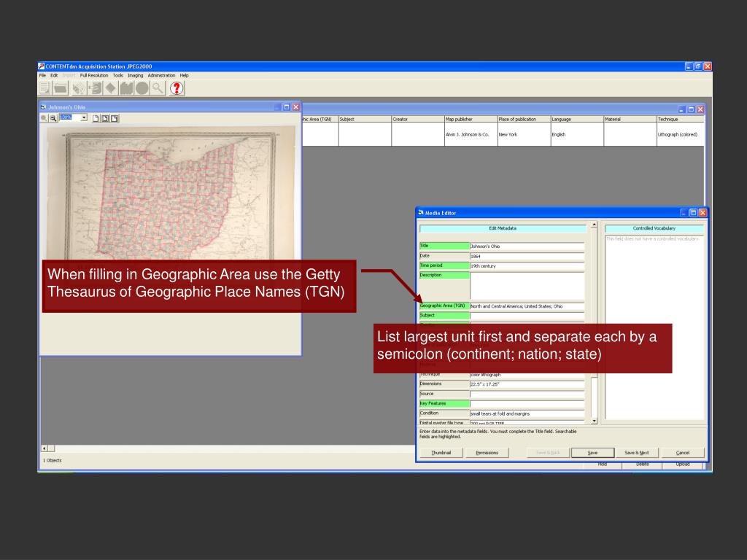Screen dimensions: 747x560
Task: Click the 'Lithograph (colored)' cell
Action: pos(681,134)
